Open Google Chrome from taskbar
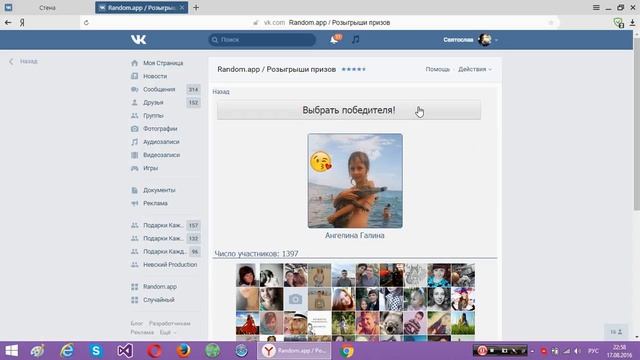 [x=346, y=351]
